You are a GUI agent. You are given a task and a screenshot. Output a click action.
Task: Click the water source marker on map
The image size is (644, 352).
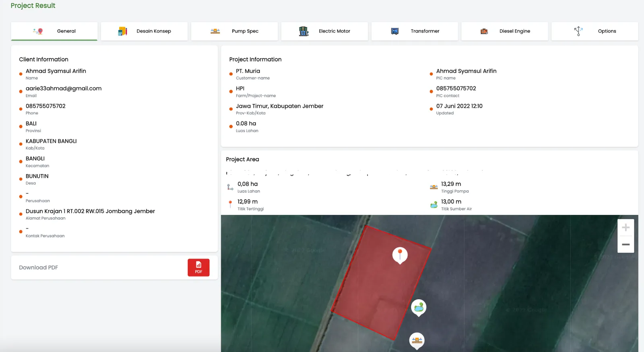(x=419, y=308)
